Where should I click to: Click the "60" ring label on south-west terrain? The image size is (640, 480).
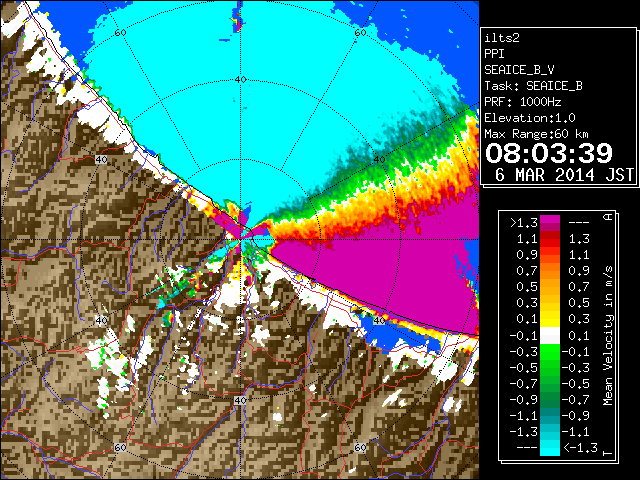point(120,448)
